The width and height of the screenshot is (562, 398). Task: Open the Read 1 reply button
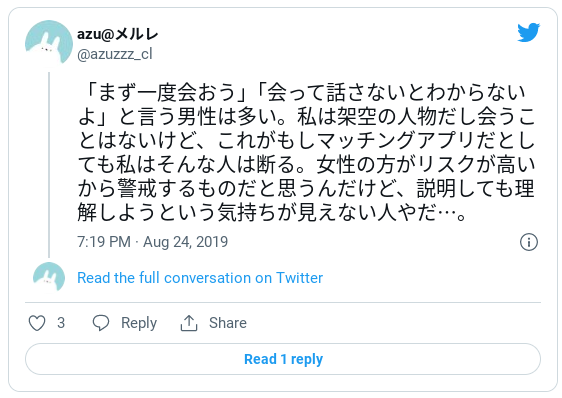pyautogui.click(x=283, y=359)
